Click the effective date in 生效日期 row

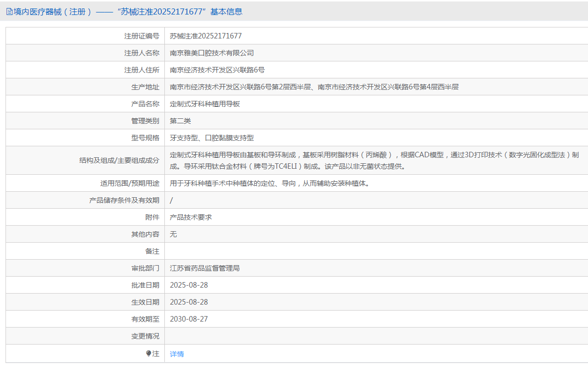pyautogui.click(x=189, y=302)
